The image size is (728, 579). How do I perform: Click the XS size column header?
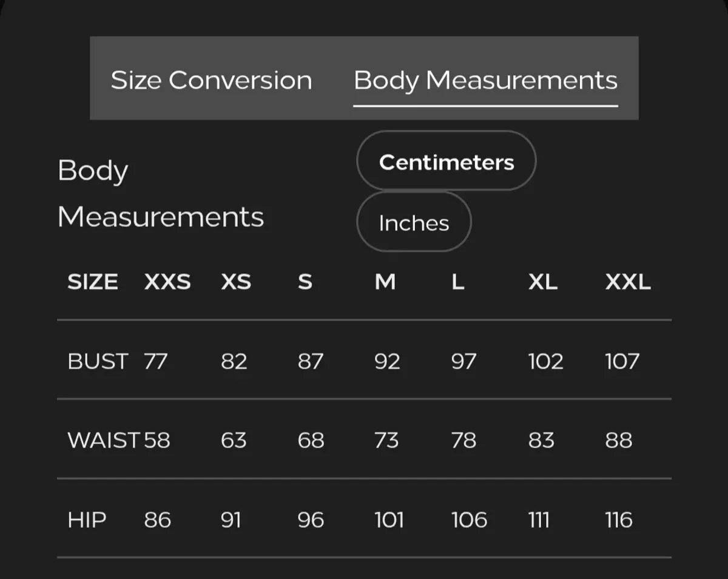tap(236, 282)
